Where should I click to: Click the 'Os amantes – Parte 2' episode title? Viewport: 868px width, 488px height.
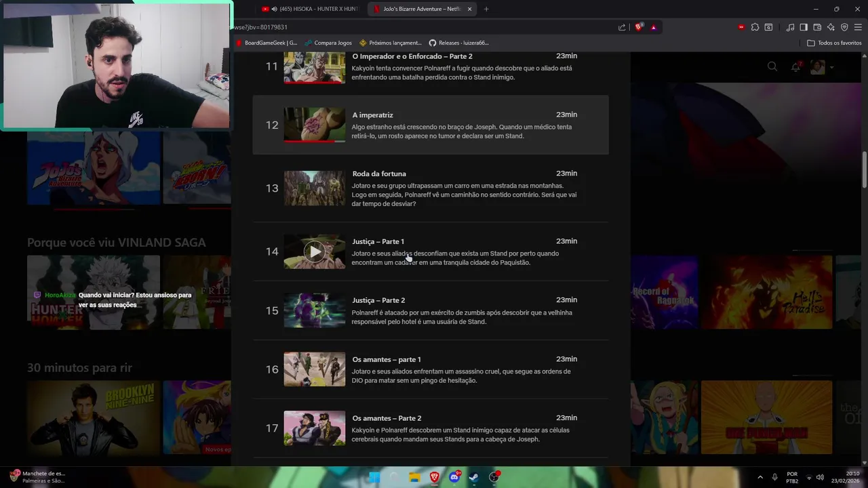(x=387, y=418)
